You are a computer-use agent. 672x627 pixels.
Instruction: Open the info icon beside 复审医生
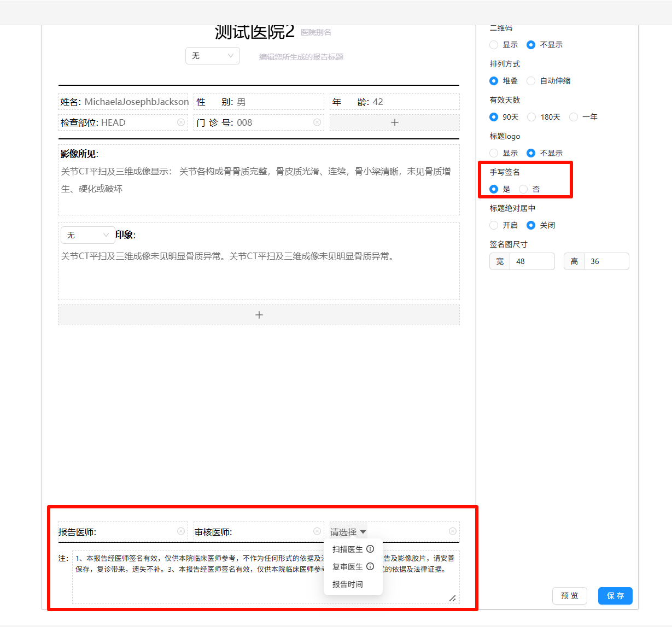[x=371, y=567]
